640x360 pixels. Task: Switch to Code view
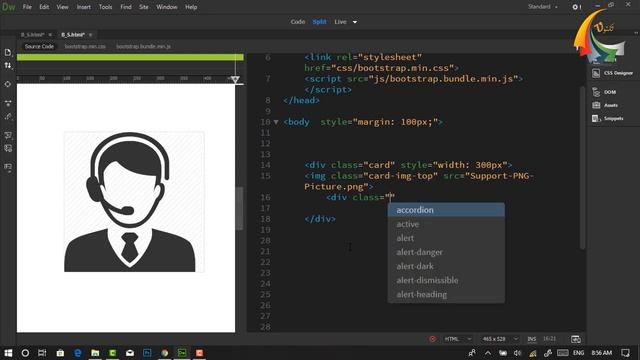tap(298, 22)
